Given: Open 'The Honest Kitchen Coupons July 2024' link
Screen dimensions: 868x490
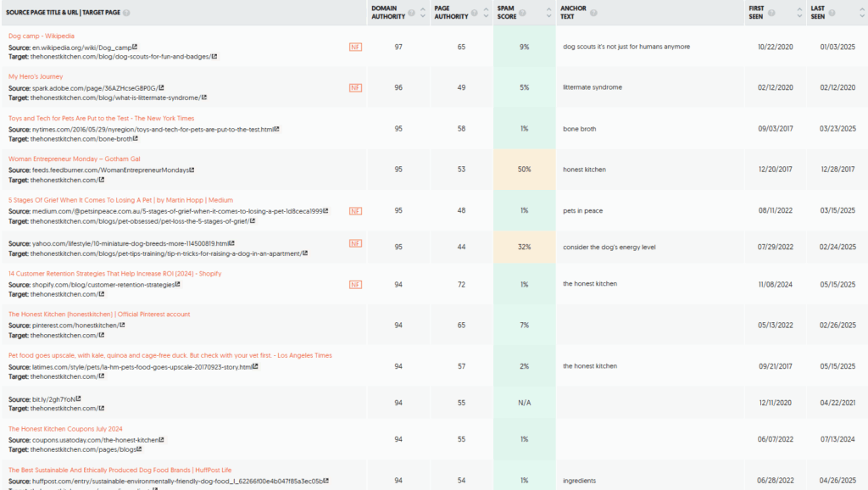Looking at the screenshot, I should coord(65,429).
